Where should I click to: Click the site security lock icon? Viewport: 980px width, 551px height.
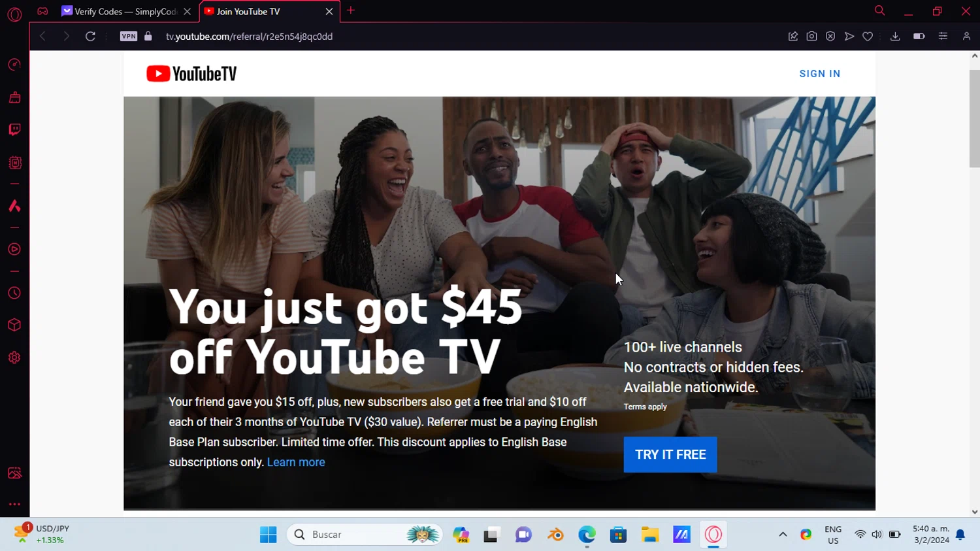point(148,37)
